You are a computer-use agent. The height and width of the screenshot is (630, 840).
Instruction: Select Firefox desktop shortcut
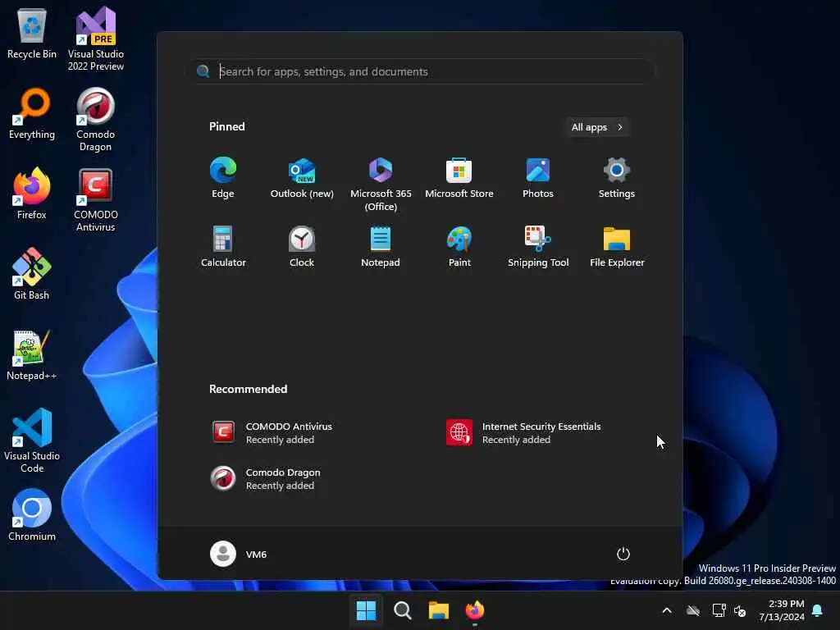32,194
